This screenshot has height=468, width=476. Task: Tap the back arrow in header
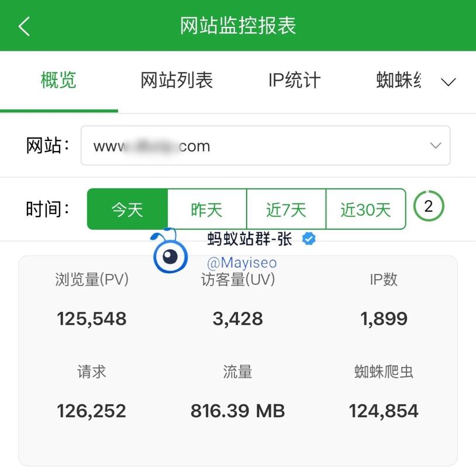(x=24, y=26)
